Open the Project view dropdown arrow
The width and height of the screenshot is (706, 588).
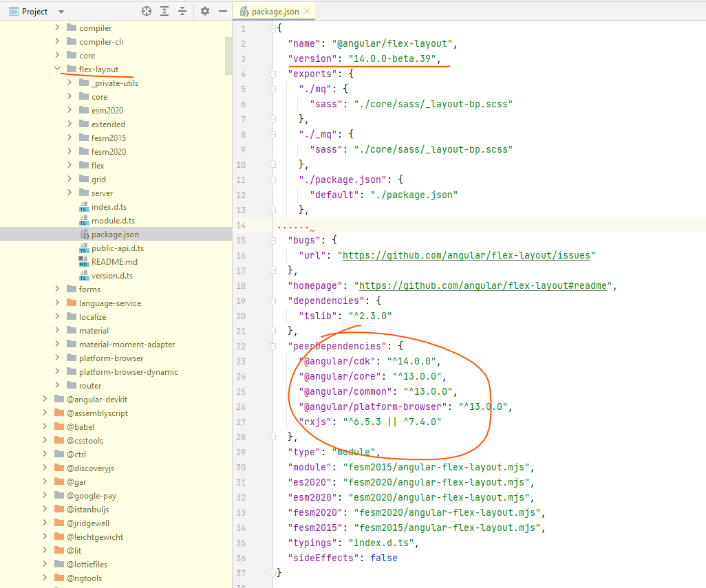pyautogui.click(x=61, y=12)
